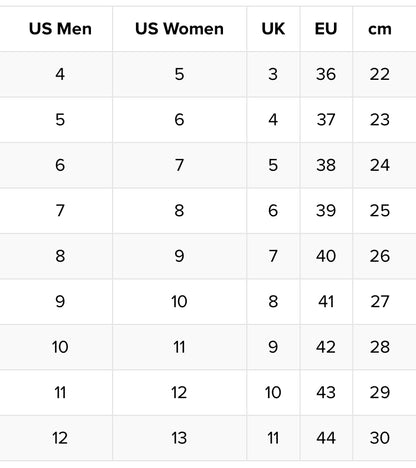Select EU size 36 cell
416x468 pixels.
[x=326, y=74]
